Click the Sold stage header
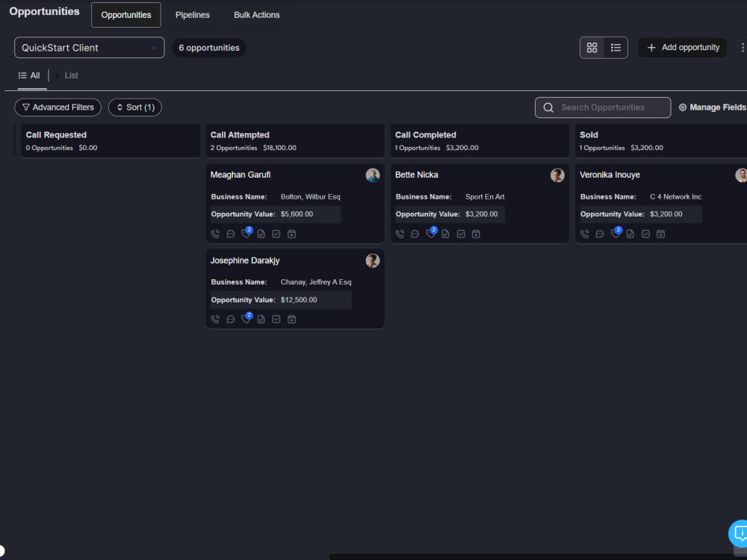The height and width of the screenshot is (560, 747). (x=661, y=140)
